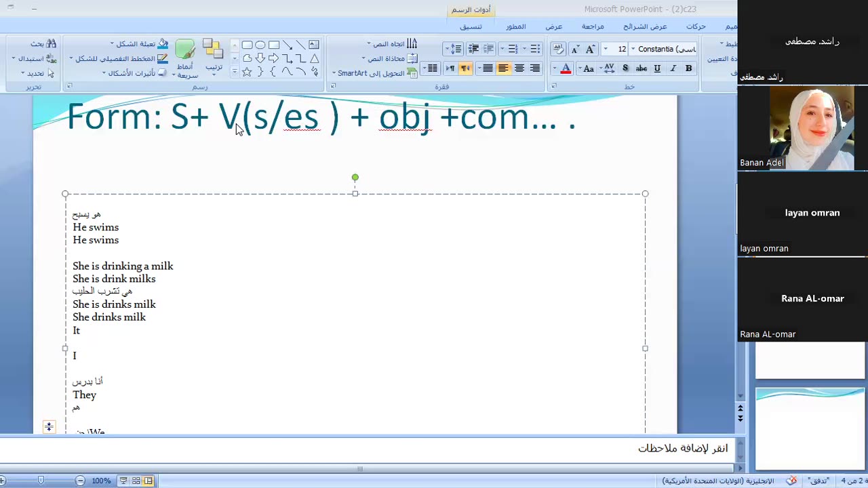Viewport: 868px width, 488px height.
Task: Open align text محاذاة النص dropdown
Action: point(390,59)
